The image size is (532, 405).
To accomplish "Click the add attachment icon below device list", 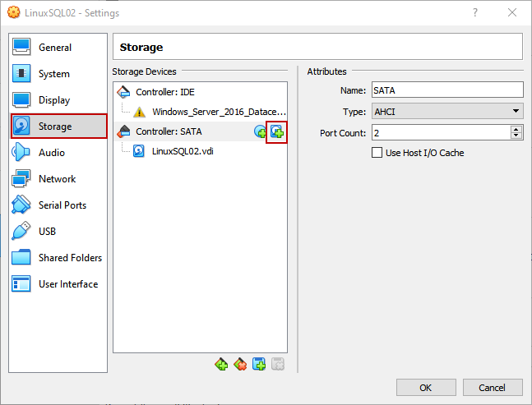I will [259, 364].
